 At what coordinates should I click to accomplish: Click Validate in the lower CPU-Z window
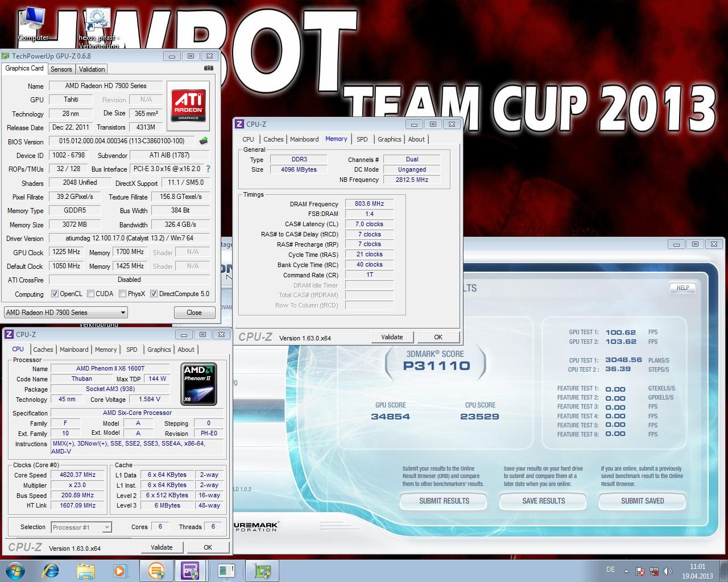[x=162, y=547]
